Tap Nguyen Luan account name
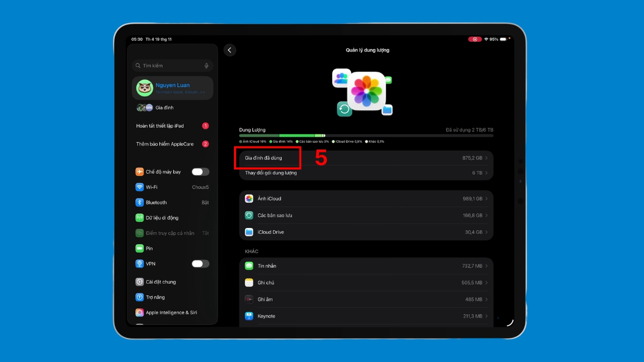The height and width of the screenshot is (362, 644). click(172, 85)
